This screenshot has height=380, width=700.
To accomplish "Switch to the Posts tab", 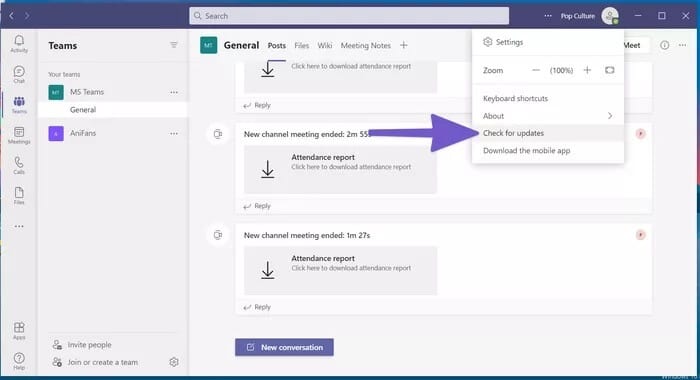I will point(277,46).
